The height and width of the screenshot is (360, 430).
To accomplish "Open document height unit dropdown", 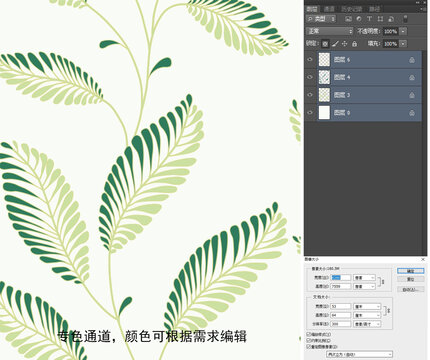I will point(367,315).
